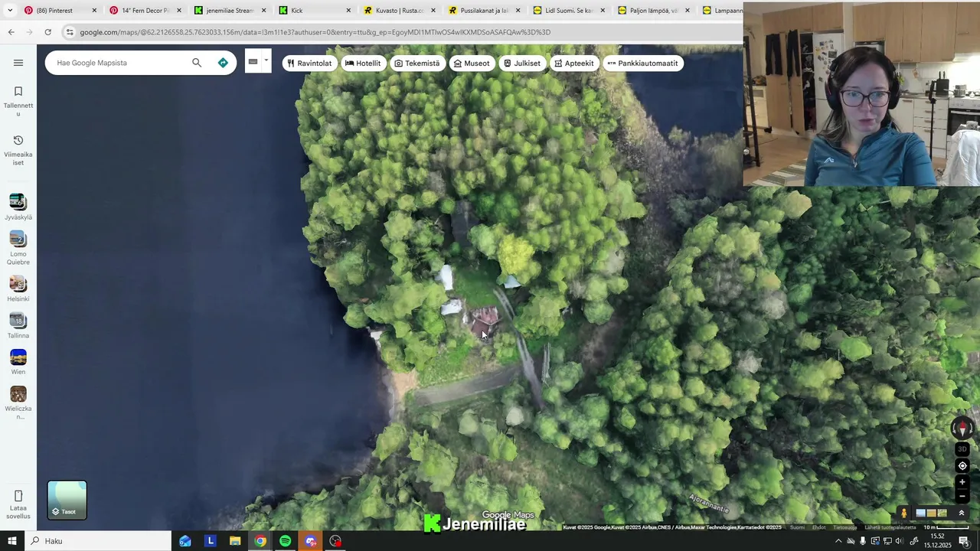Expand the input tools dropdown arrow
Image resolution: width=980 pixels, height=551 pixels.
(x=266, y=62)
